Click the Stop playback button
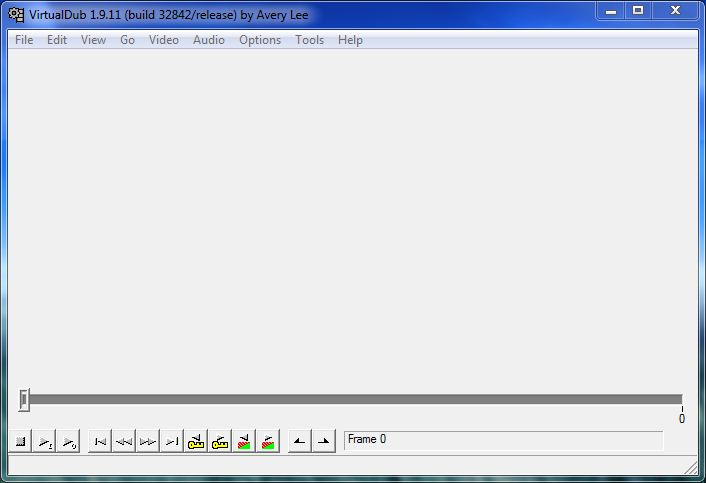The image size is (706, 483). coord(21,441)
